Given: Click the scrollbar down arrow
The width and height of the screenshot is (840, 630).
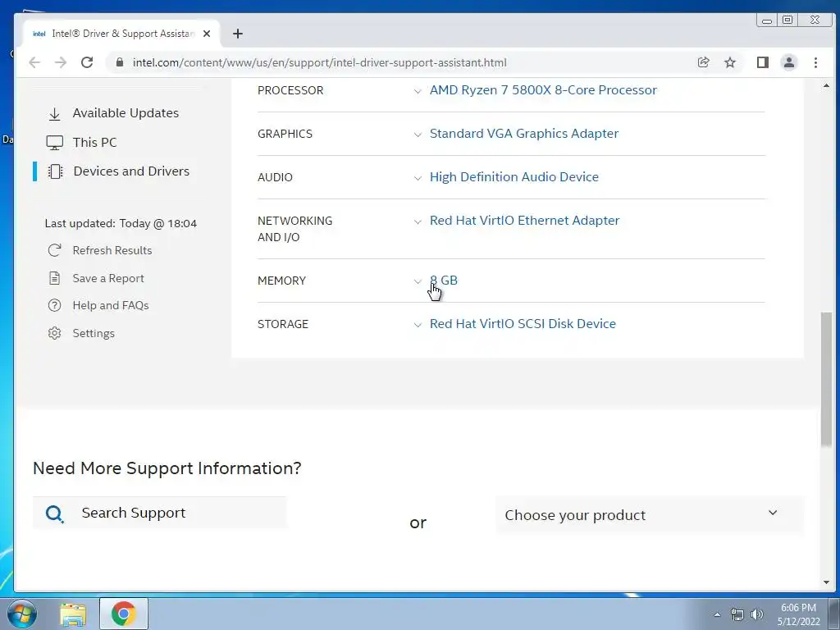Looking at the screenshot, I should [x=826, y=582].
